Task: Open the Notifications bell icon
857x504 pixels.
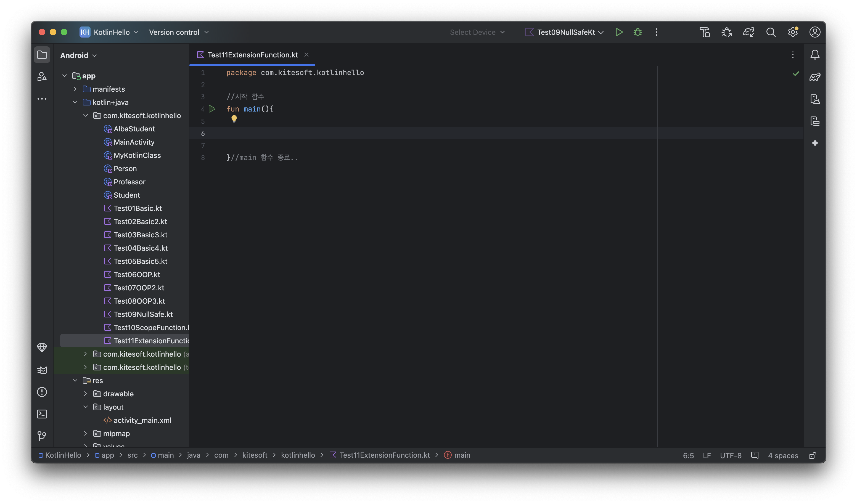Action: coord(815,55)
